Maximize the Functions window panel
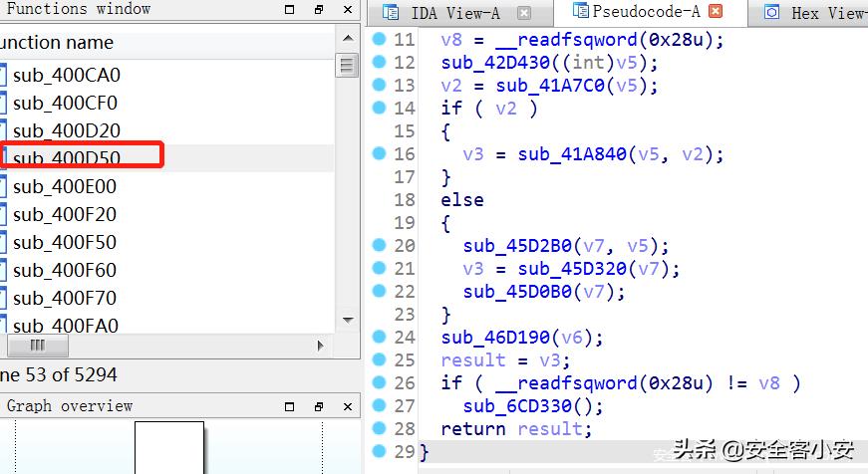Screen dimensions: 868x474 [x=289, y=10]
